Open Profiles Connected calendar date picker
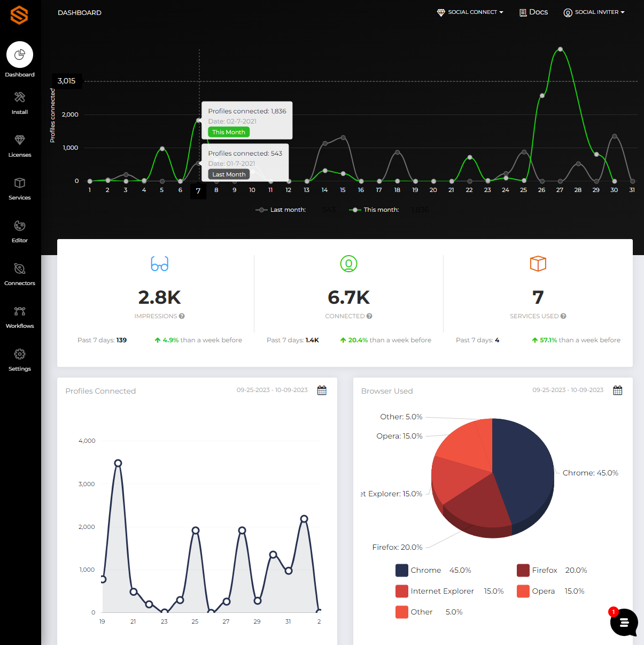Viewport: 644px width, 645px height. 322,390
